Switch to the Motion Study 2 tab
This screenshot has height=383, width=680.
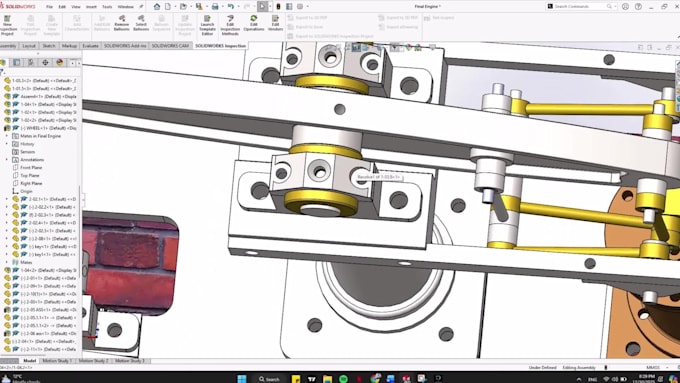(x=93, y=361)
